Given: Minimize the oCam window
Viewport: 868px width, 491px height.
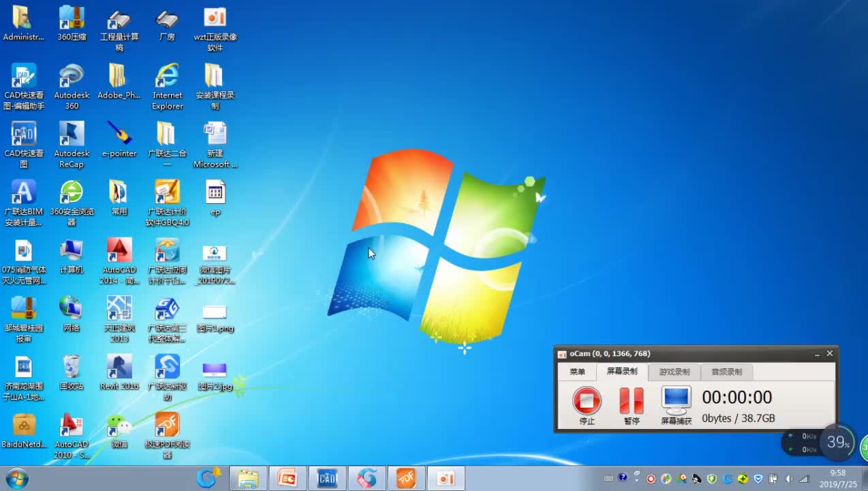Looking at the screenshot, I should (817, 354).
